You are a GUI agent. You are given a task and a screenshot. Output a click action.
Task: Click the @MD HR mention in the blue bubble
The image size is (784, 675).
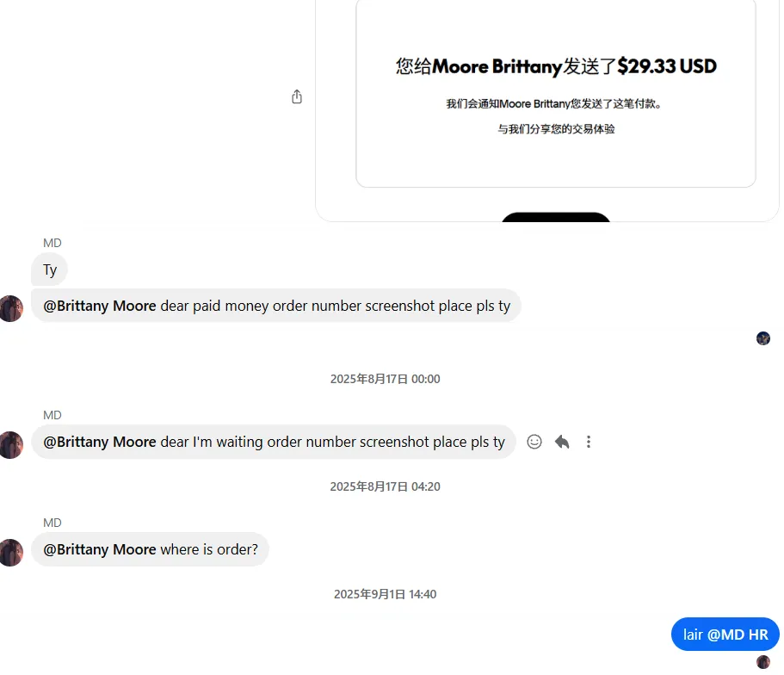738,635
